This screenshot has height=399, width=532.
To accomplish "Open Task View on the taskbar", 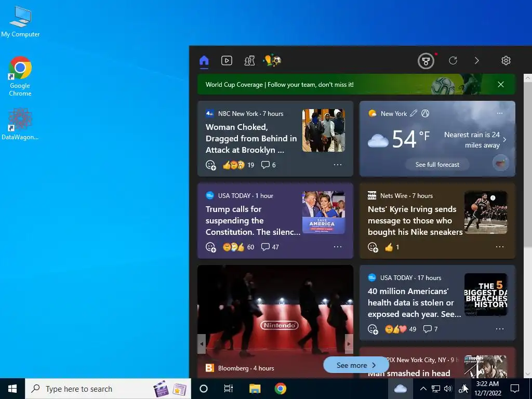I will click(x=229, y=389).
